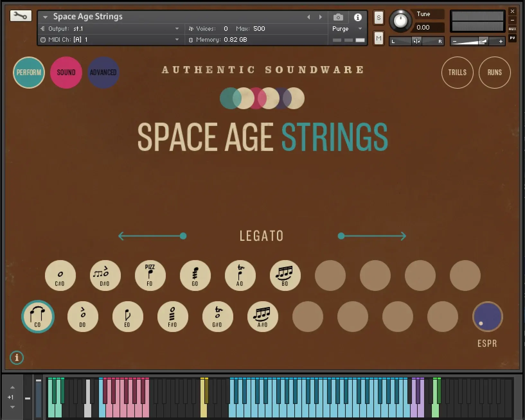525x420 pixels.
Task: Switch to the SOUND tab
Action: 66,72
